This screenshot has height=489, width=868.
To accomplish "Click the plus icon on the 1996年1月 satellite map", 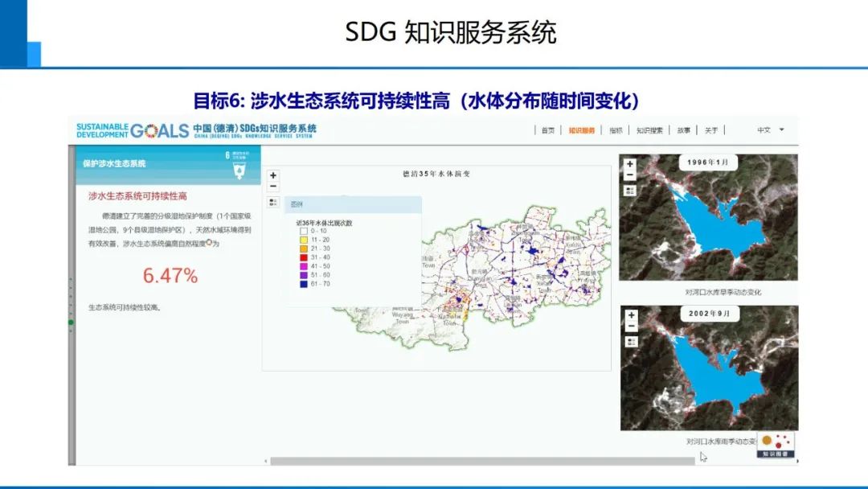I will click(630, 163).
